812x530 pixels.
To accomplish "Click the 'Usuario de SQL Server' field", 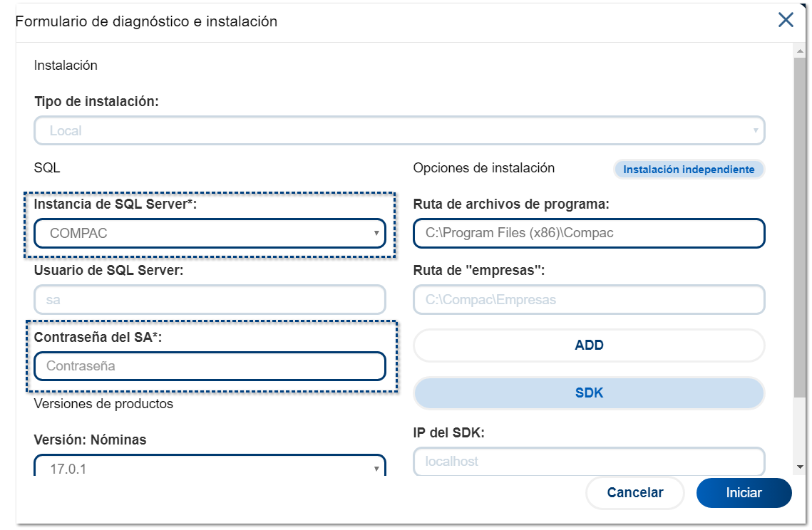I will (210, 300).
